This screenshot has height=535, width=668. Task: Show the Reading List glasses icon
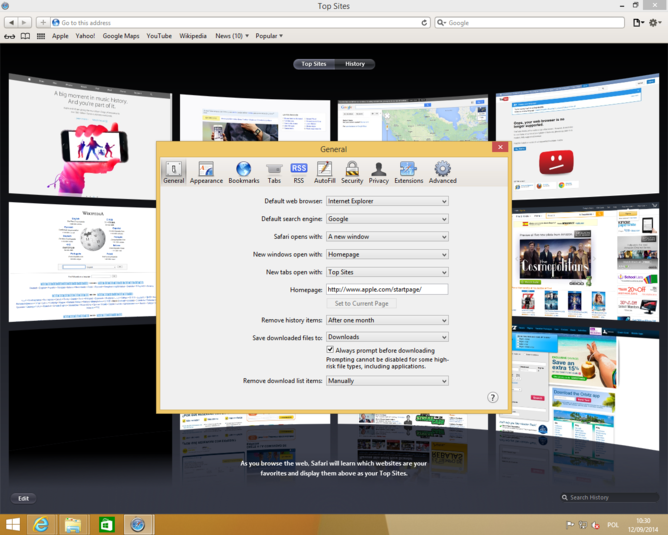(9, 36)
